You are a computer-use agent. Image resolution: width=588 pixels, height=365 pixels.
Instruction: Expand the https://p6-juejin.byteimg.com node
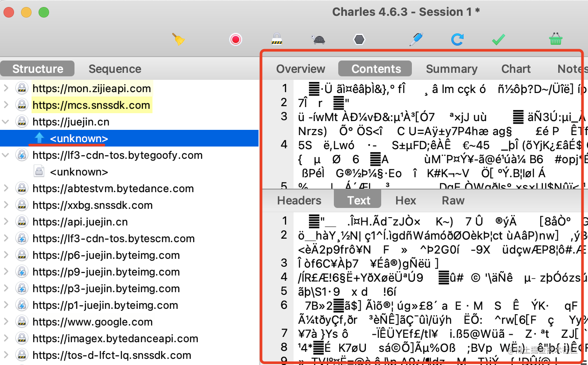click(x=6, y=255)
